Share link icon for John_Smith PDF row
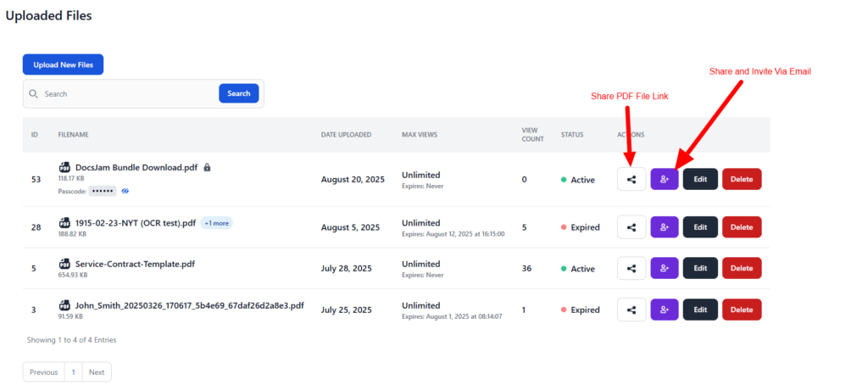 click(x=632, y=310)
